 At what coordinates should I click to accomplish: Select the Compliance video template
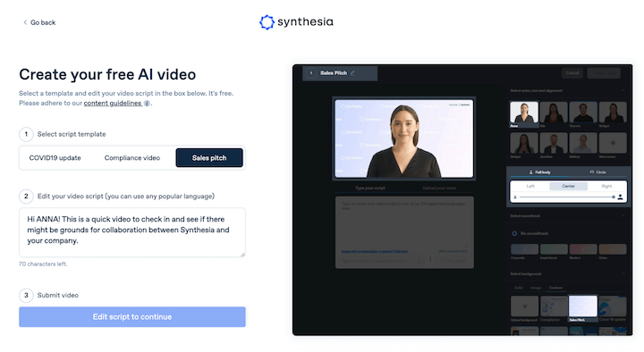tap(131, 158)
